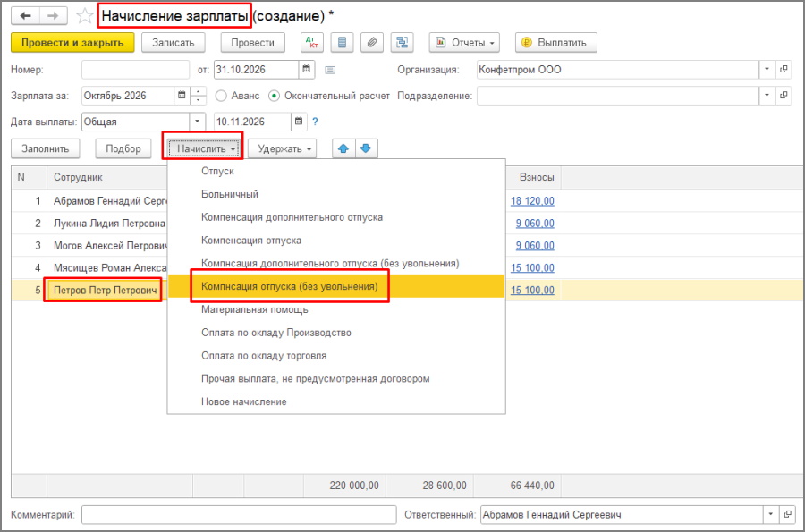805x532 pixels.
Task: Show Дт/Кт accounting entries
Action: click(311, 43)
